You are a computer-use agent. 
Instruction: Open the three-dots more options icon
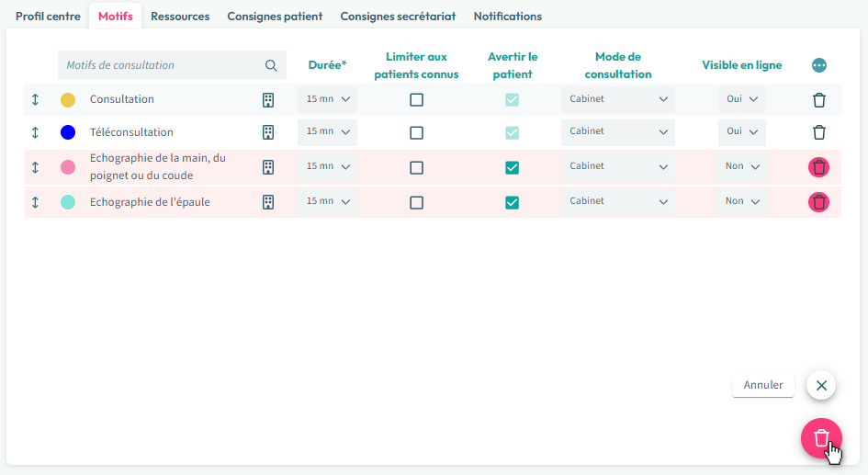coord(819,65)
